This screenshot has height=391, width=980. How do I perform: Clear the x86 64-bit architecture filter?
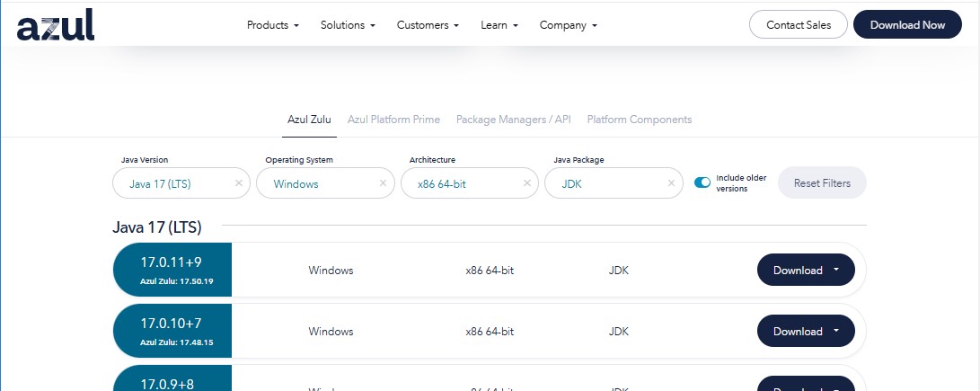[527, 183]
